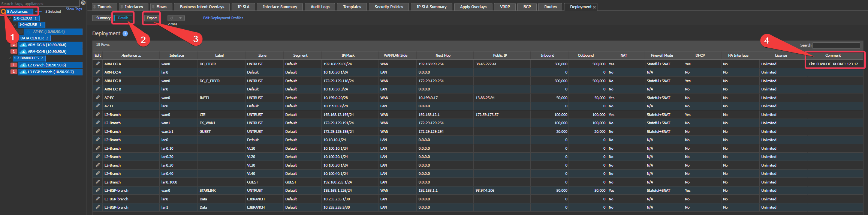Open the Business Intent Overlays tab
This screenshot has width=868, height=215.
202,7
